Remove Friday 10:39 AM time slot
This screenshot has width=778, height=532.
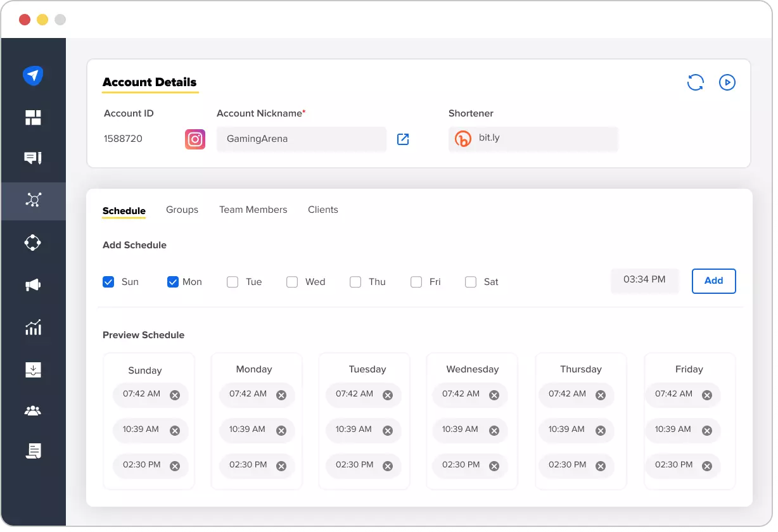click(x=707, y=431)
